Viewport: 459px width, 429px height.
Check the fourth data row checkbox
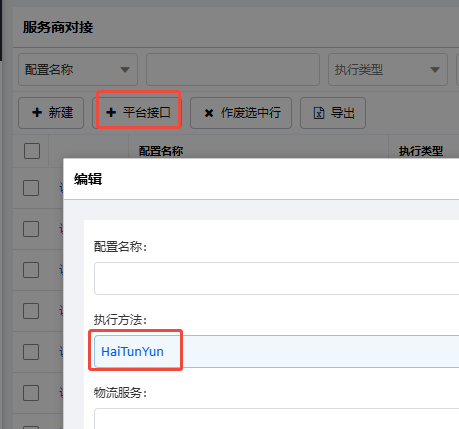(31, 311)
